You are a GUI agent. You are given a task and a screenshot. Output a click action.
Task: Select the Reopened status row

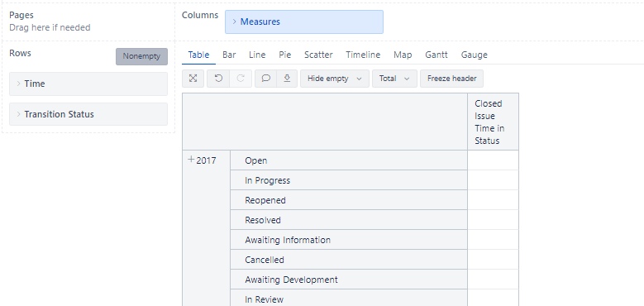point(349,200)
